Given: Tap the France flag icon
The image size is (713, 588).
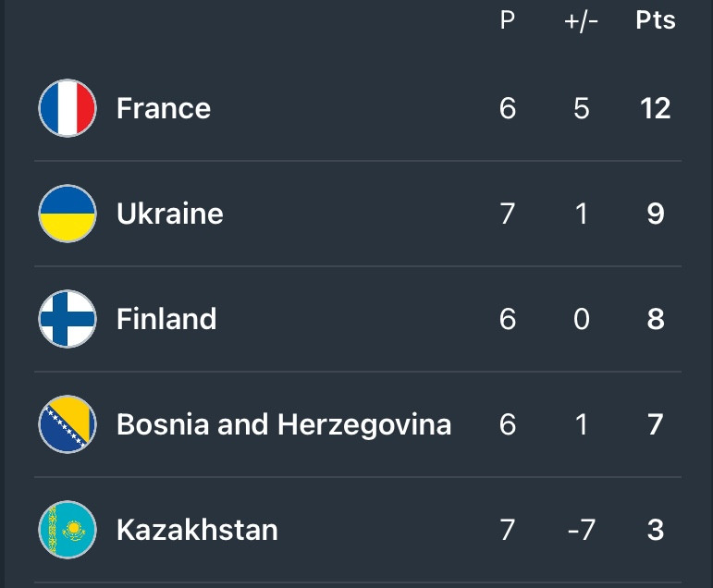Looking at the screenshot, I should [68, 108].
